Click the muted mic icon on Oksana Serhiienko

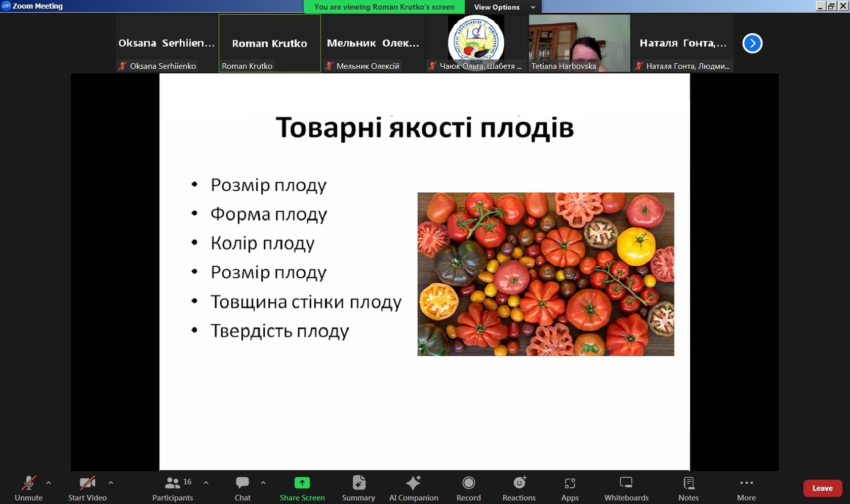coord(123,66)
